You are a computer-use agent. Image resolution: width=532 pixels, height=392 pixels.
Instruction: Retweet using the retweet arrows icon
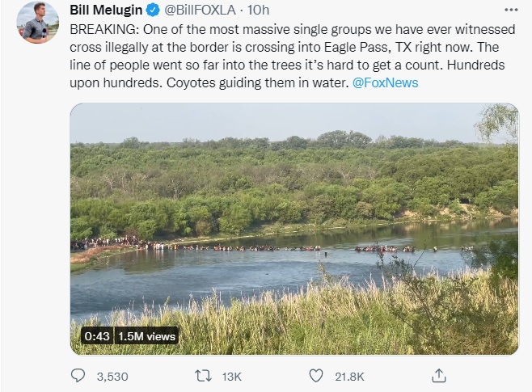[x=203, y=376]
